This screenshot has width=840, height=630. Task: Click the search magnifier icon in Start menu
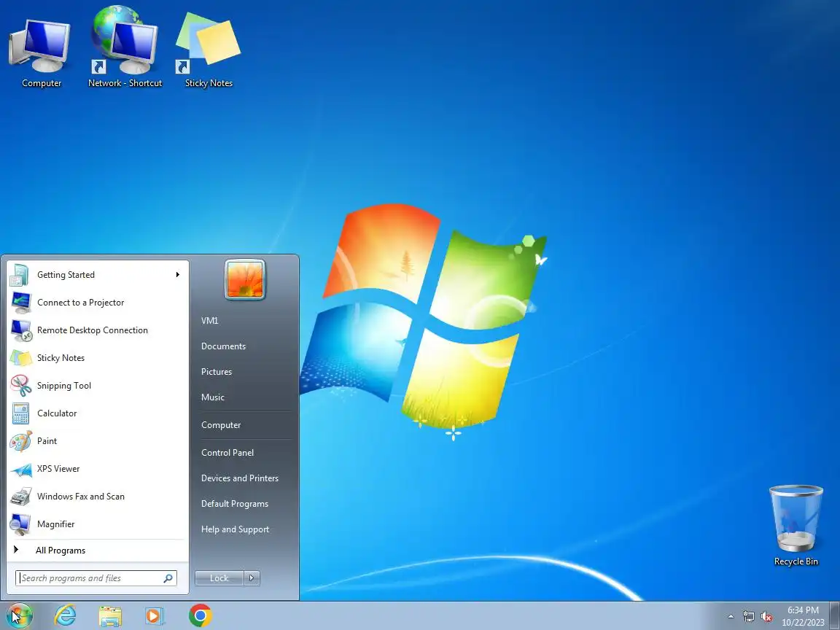pyautogui.click(x=168, y=578)
